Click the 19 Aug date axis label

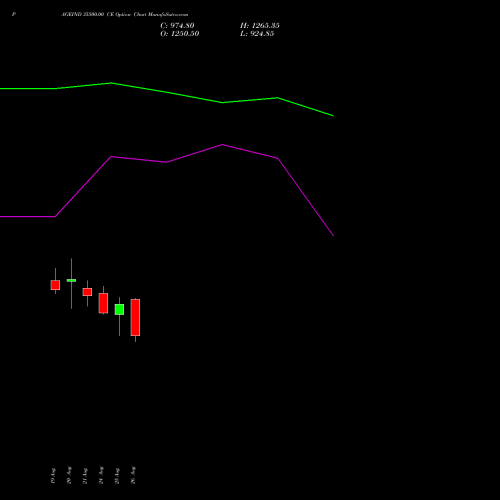53,476
